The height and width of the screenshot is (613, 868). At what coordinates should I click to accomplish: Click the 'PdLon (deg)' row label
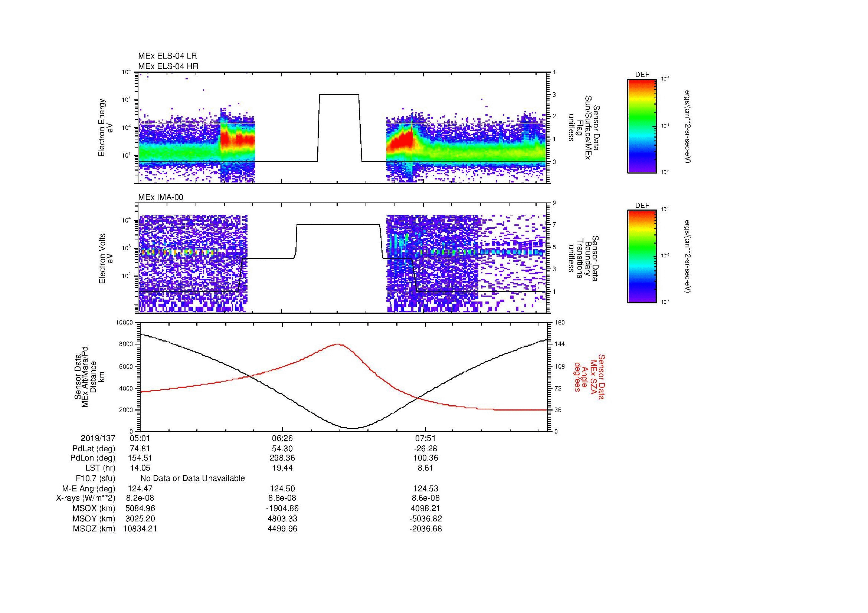(93, 458)
